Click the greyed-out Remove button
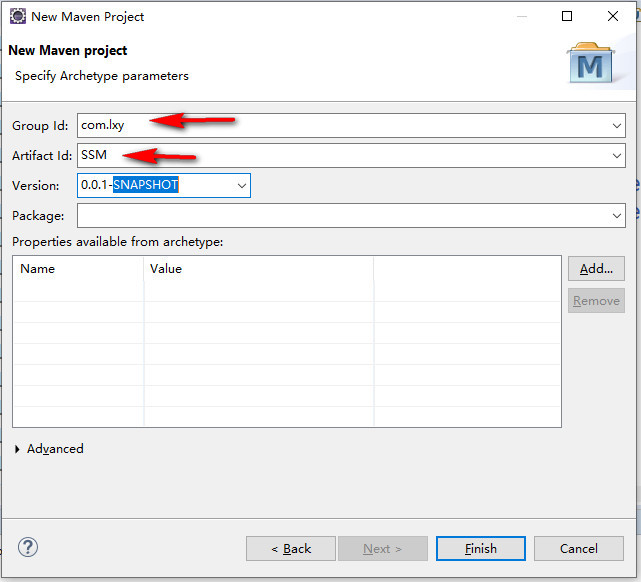 (596, 301)
